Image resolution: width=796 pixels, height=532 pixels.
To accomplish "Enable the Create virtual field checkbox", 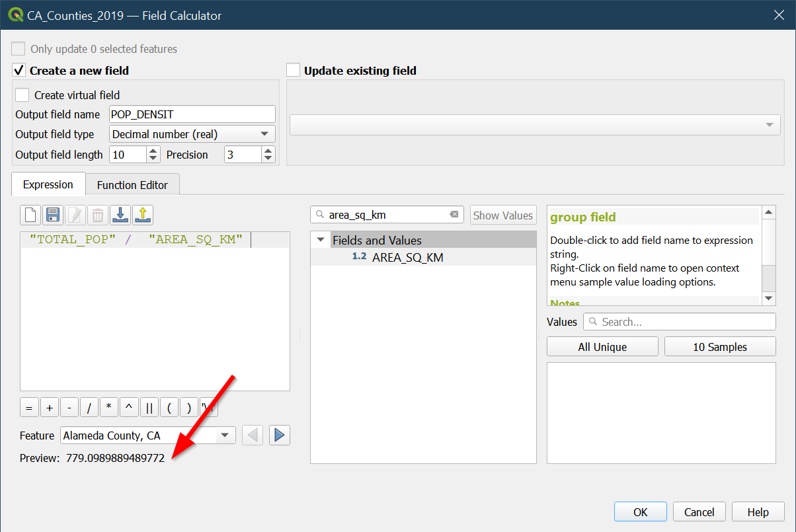I will coord(22,95).
